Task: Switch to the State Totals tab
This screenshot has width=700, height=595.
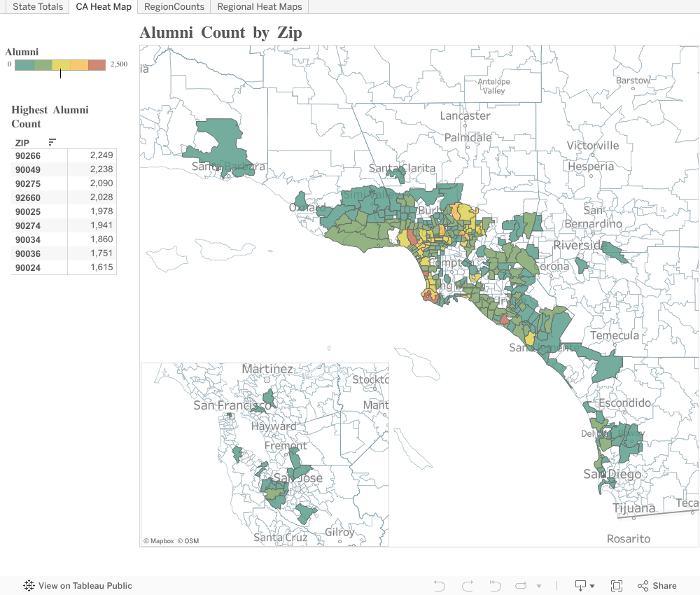Action: coord(38,7)
